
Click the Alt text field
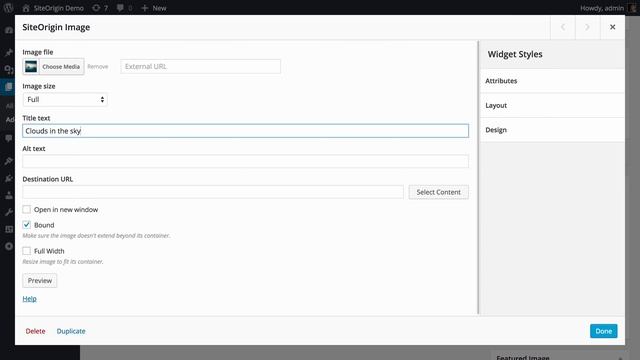pyautogui.click(x=245, y=161)
